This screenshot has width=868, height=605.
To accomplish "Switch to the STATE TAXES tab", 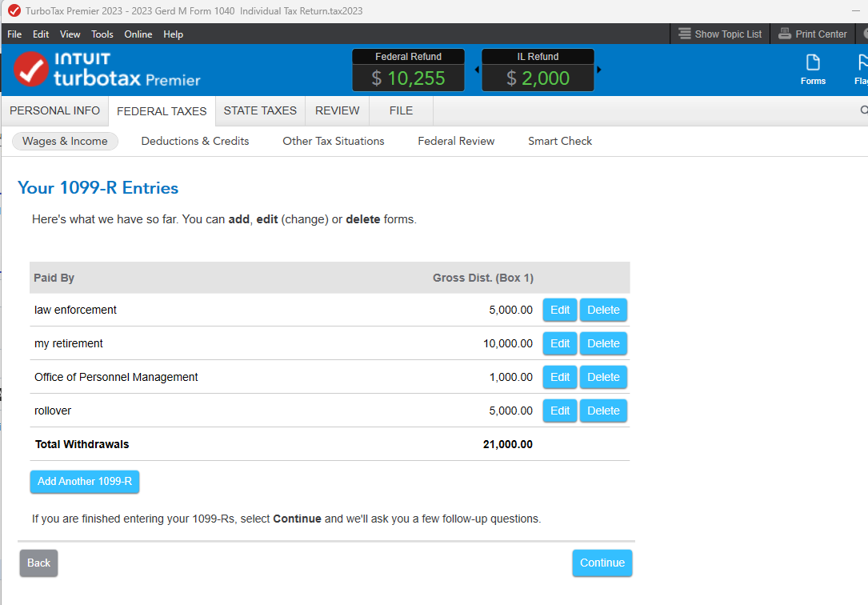I will 260,110.
